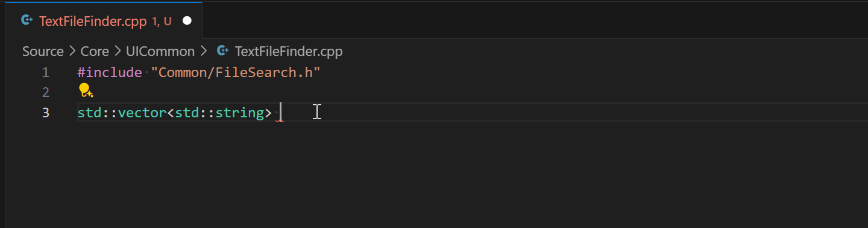This screenshot has width=868, height=228.
Task: Click the "1, U" badge on the tab
Action: point(162,21)
